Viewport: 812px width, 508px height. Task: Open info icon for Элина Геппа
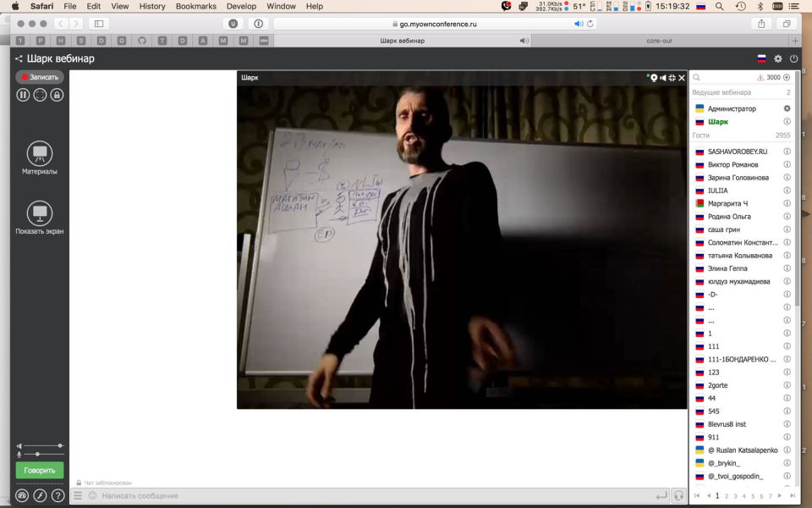pos(787,268)
